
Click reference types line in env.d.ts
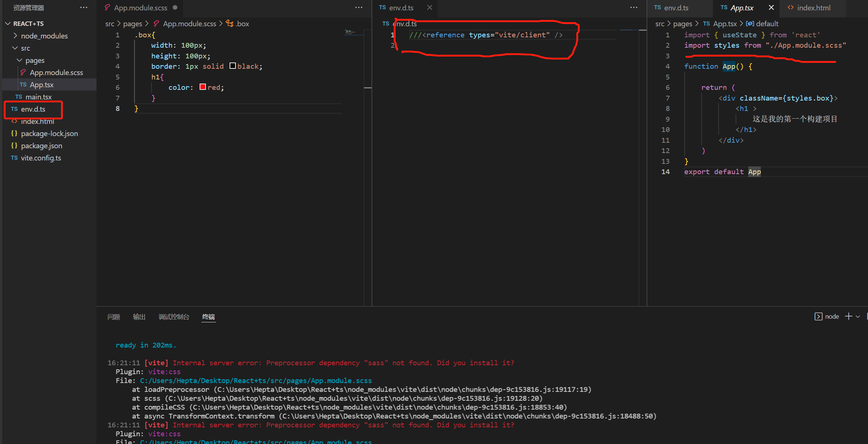(486, 35)
